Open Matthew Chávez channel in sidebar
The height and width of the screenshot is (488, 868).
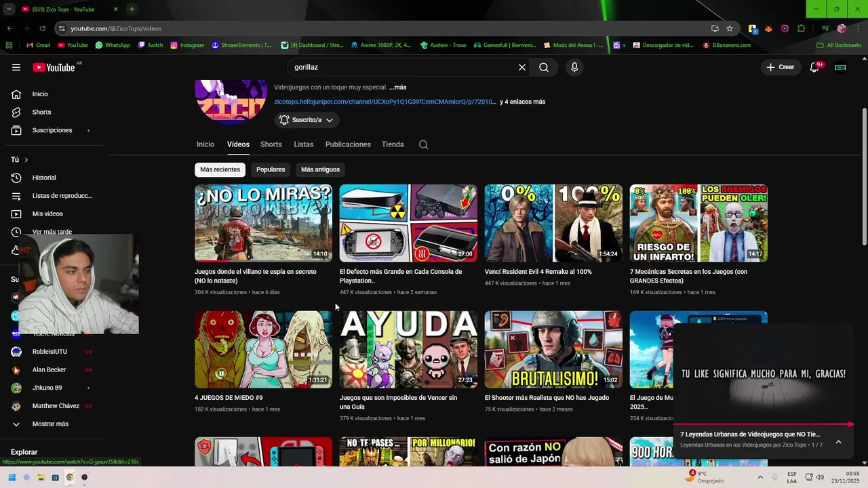[54, 406]
